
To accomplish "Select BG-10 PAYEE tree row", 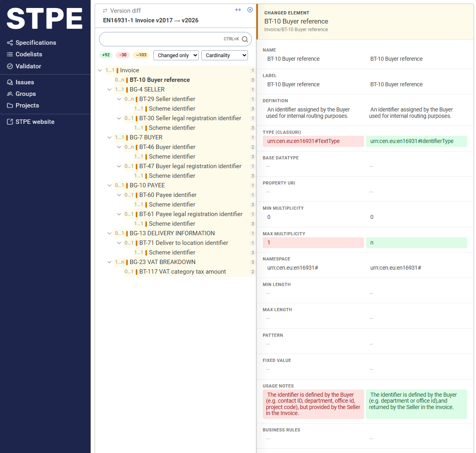I will coord(185,185).
